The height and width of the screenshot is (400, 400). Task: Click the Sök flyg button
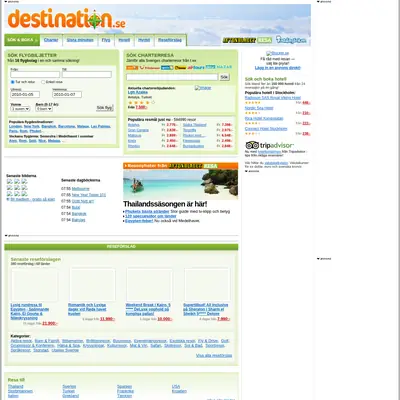click(x=105, y=108)
